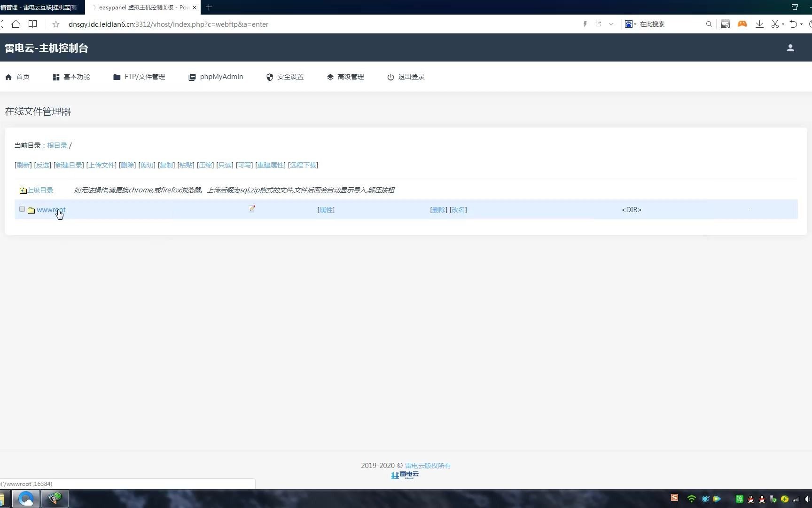The image size is (812, 508).
Task: Click 删除 in the wwwroot row
Action: point(438,210)
